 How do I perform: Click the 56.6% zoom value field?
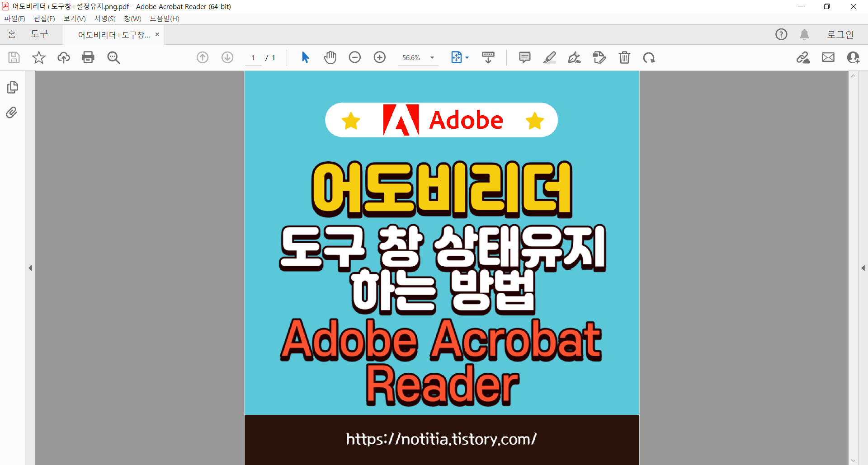click(411, 58)
